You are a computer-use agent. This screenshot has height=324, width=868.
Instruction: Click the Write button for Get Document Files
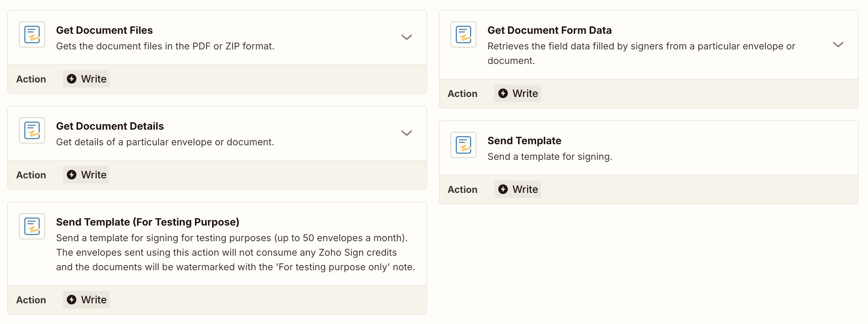(x=86, y=79)
